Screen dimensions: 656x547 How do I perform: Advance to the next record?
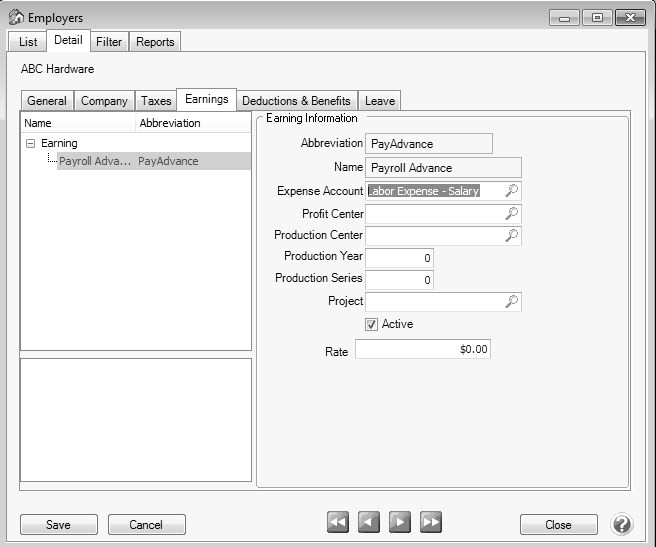click(x=400, y=523)
